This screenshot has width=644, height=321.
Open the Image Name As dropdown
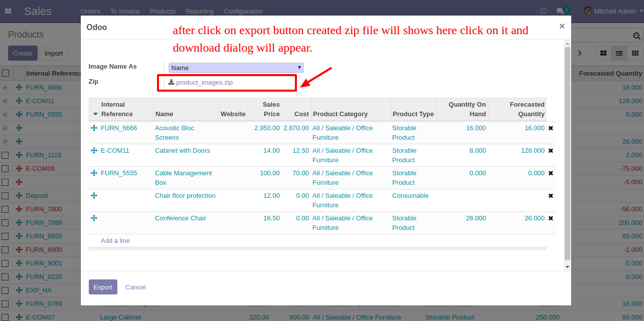(x=236, y=68)
